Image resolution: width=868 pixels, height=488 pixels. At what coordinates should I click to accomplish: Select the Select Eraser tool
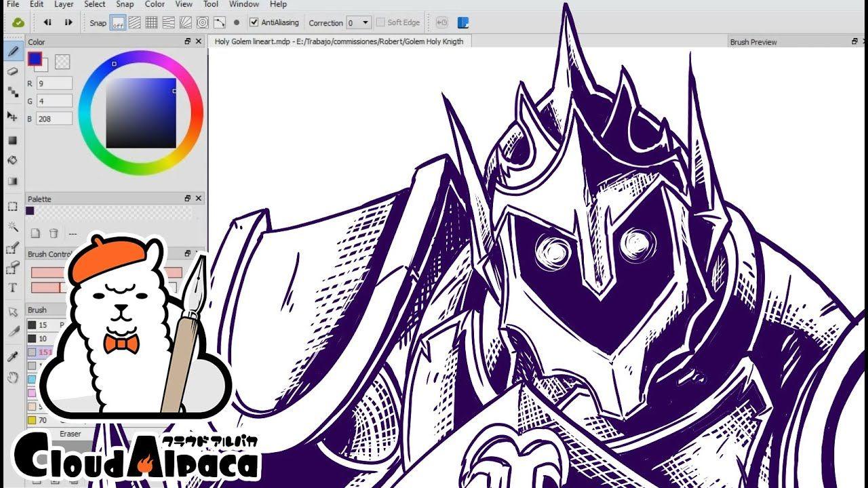tap(12, 268)
